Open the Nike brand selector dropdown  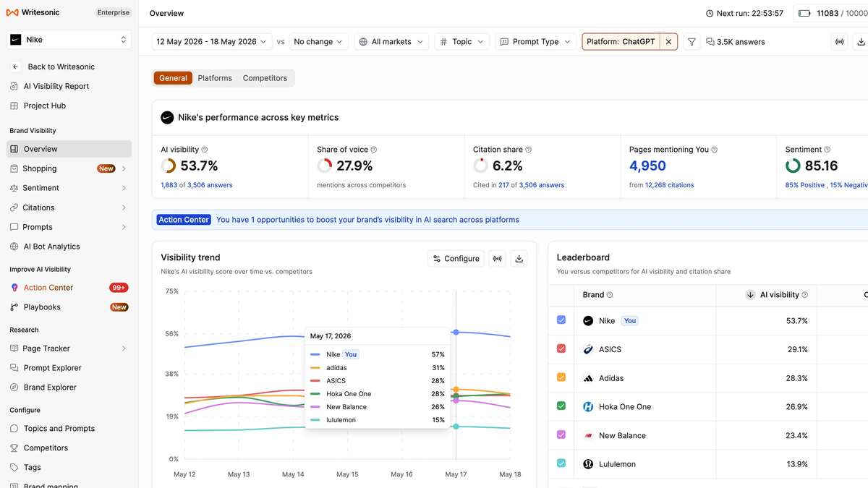[x=69, y=40]
